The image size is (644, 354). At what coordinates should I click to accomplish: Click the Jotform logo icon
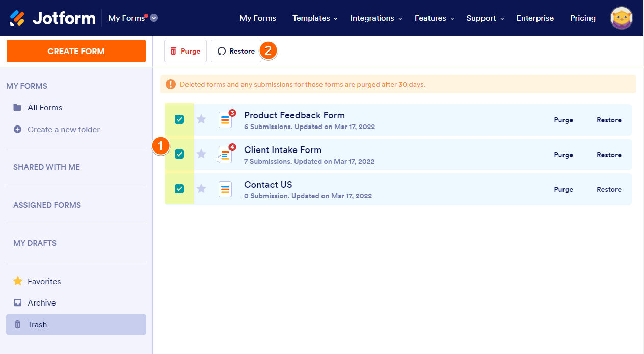coord(17,18)
